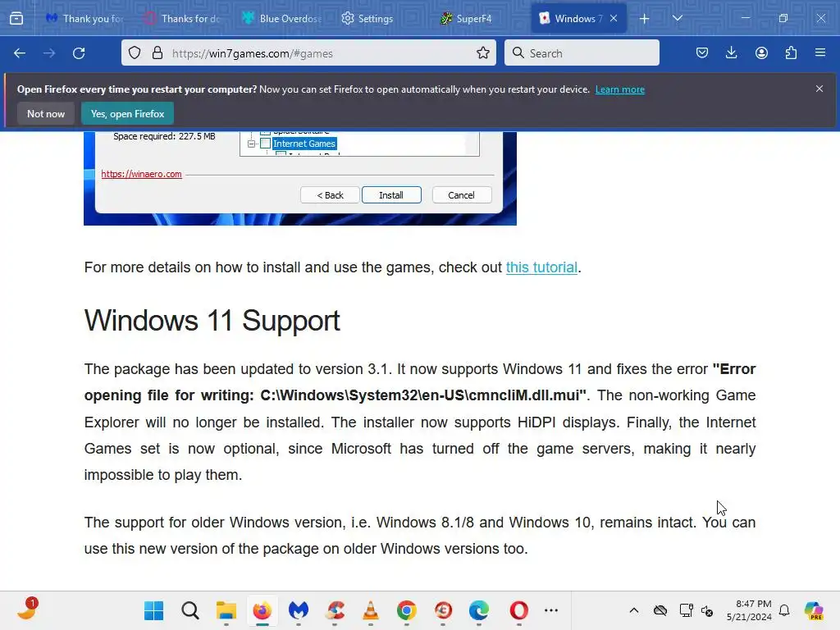Dismiss the Firefox startup notification bar
This screenshot has width=840, height=630.
pos(819,89)
